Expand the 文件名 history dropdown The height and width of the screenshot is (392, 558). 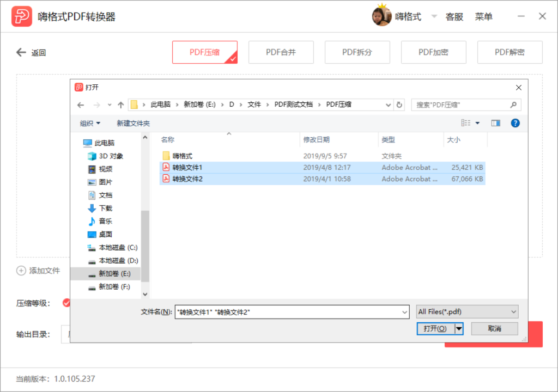pyautogui.click(x=405, y=312)
